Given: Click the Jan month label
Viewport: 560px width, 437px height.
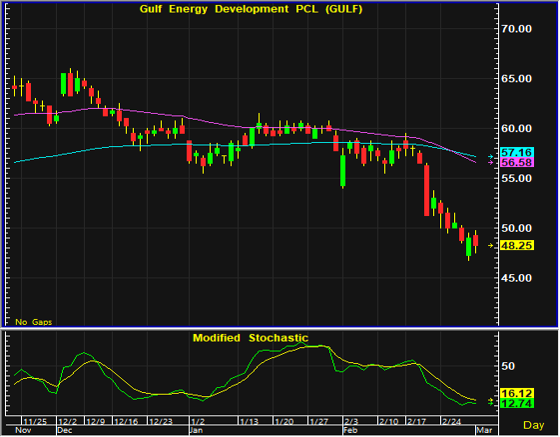Looking at the screenshot, I should point(196,430).
